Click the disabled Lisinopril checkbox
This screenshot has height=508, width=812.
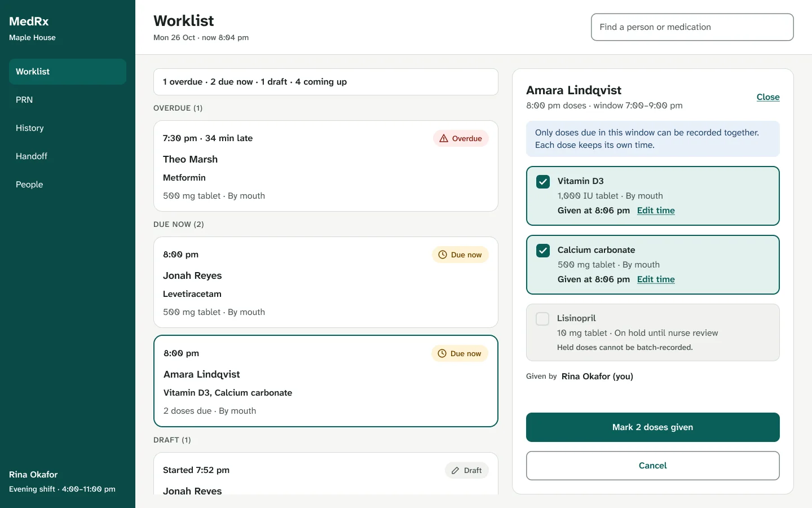542,319
